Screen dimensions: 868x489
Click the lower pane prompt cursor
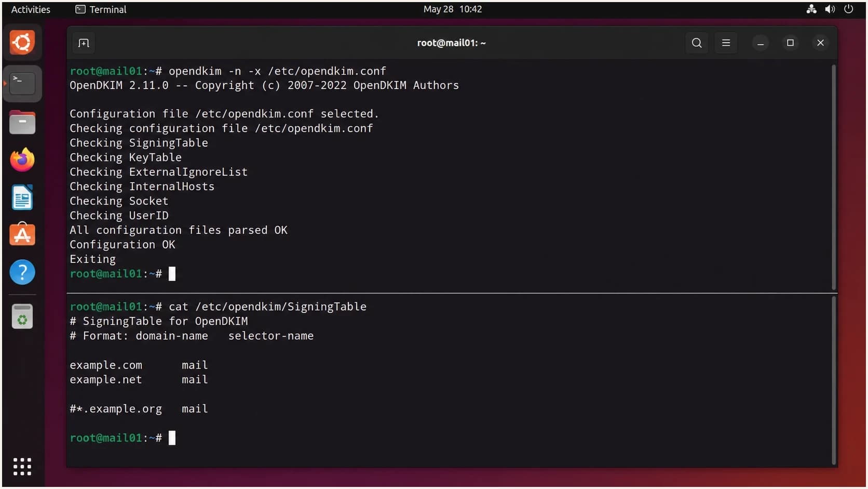click(x=172, y=438)
